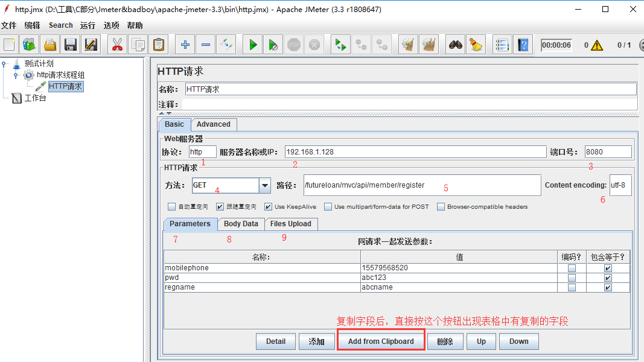Collapse the 测试计划 tree node
Screen dimensions: 644x362
(4, 63)
